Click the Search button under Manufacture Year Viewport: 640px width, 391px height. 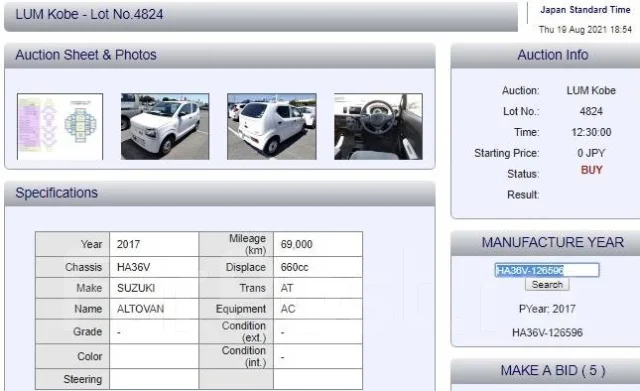(547, 284)
